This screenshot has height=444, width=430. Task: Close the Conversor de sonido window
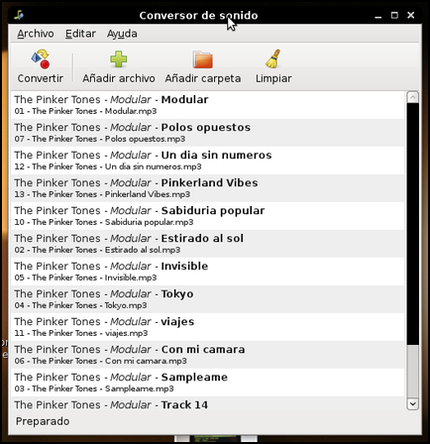(411, 15)
